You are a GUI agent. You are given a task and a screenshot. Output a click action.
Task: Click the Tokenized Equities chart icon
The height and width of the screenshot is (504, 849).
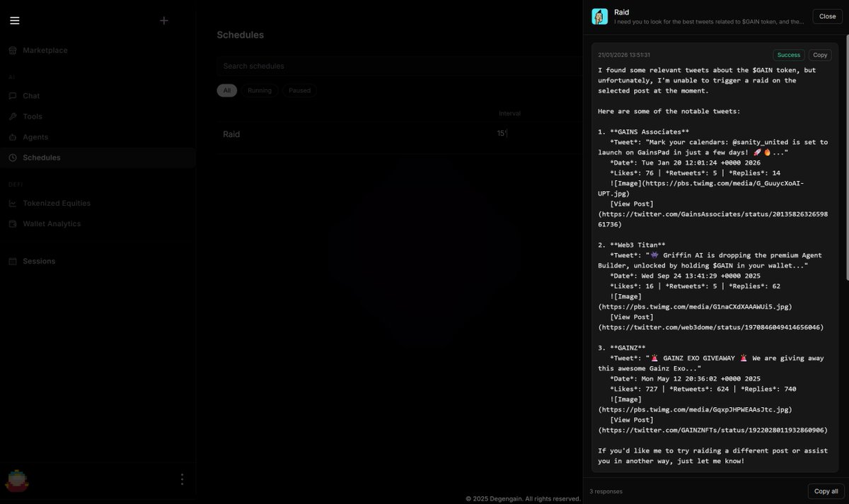pyautogui.click(x=13, y=203)
